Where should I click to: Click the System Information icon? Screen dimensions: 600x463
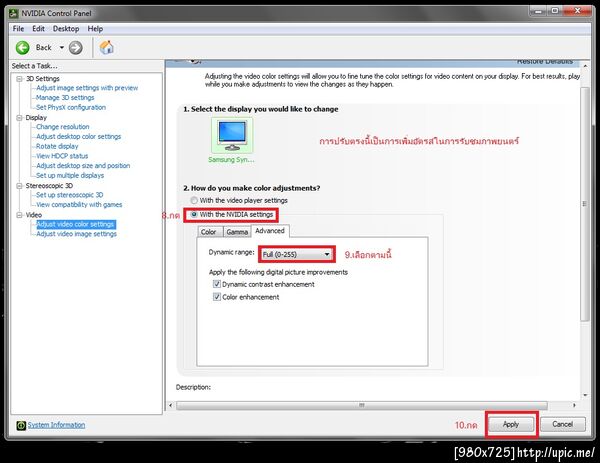coord(21,425)
